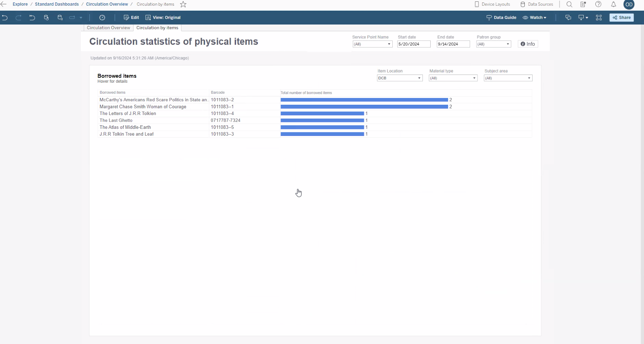The width and height of the screenshot is (644, 344).
Task: Expand the Material type dropdown
Action: click(453, 78)
